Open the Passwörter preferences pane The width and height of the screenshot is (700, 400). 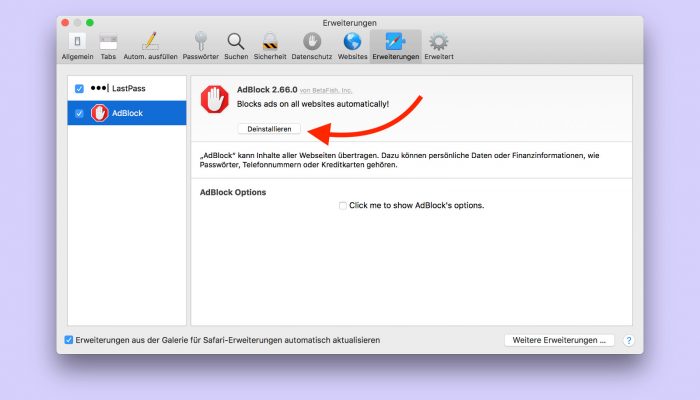point(200,46)
